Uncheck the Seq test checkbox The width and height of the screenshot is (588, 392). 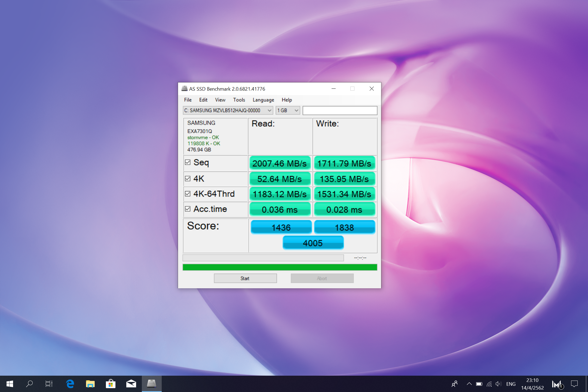pyautogui.click(x=188, y=162)
